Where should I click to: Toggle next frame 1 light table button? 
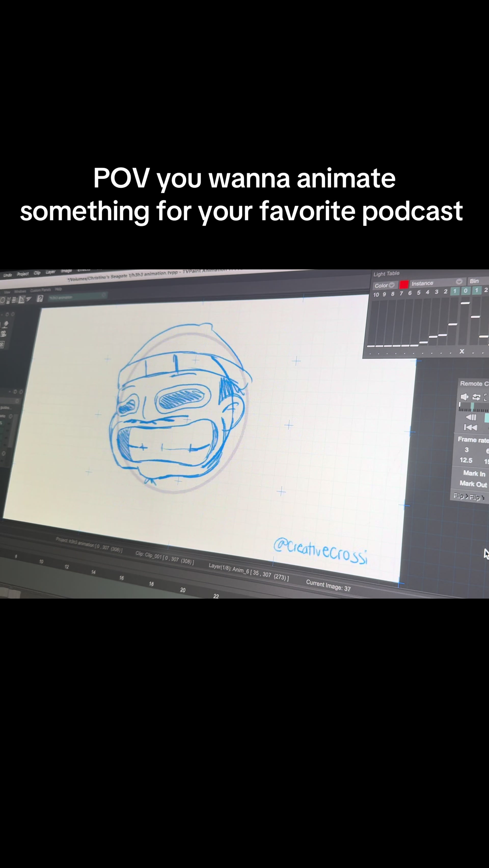(x=477, y=290)
